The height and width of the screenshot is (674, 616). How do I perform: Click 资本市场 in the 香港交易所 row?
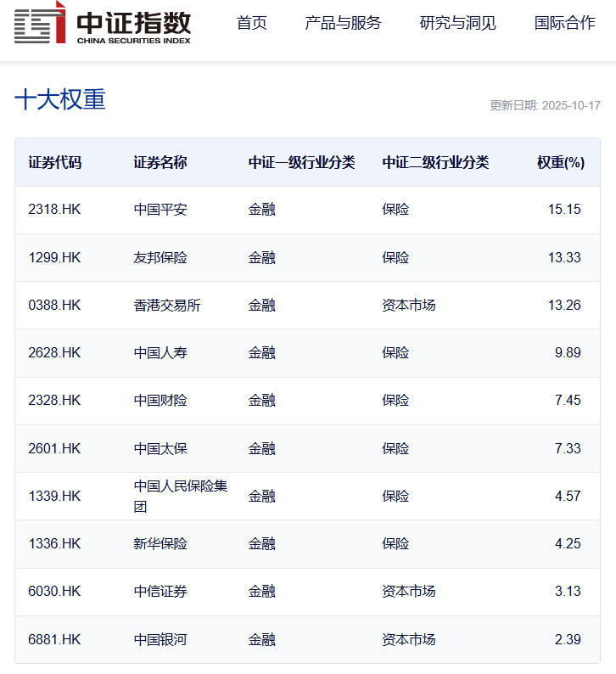(408, 306)
